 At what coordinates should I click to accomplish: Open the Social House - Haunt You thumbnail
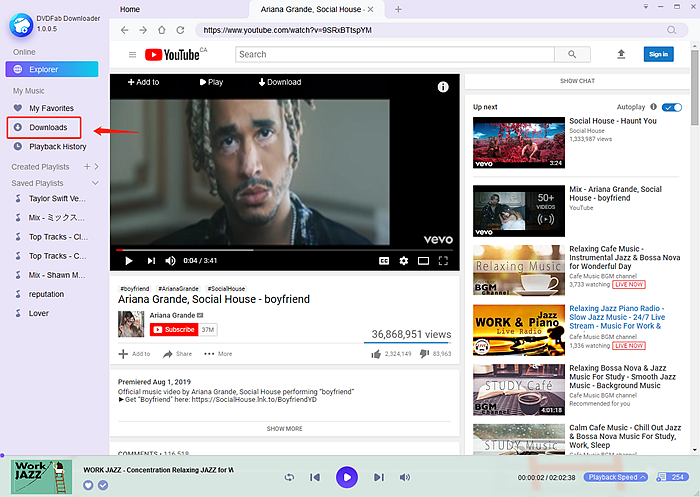519,142
